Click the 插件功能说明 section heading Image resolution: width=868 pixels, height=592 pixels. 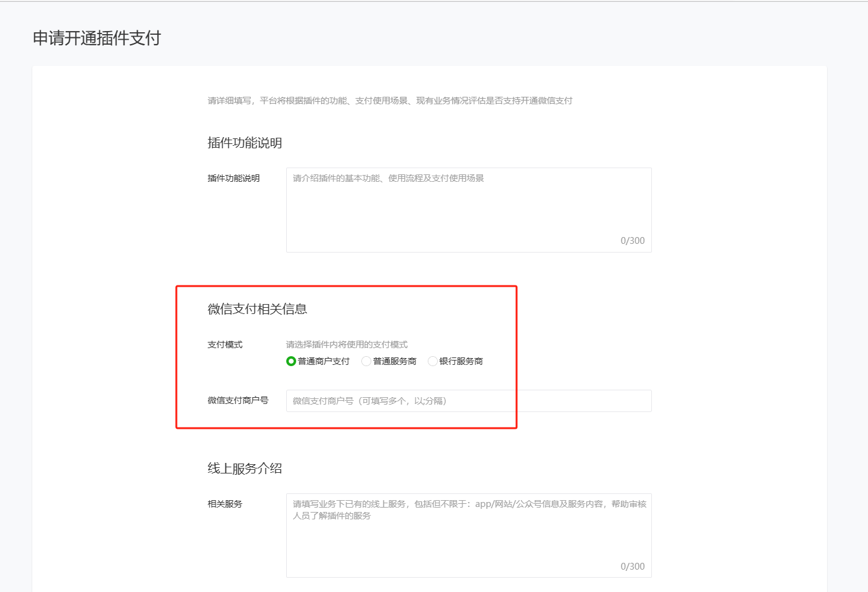click(x=245, y=143)
